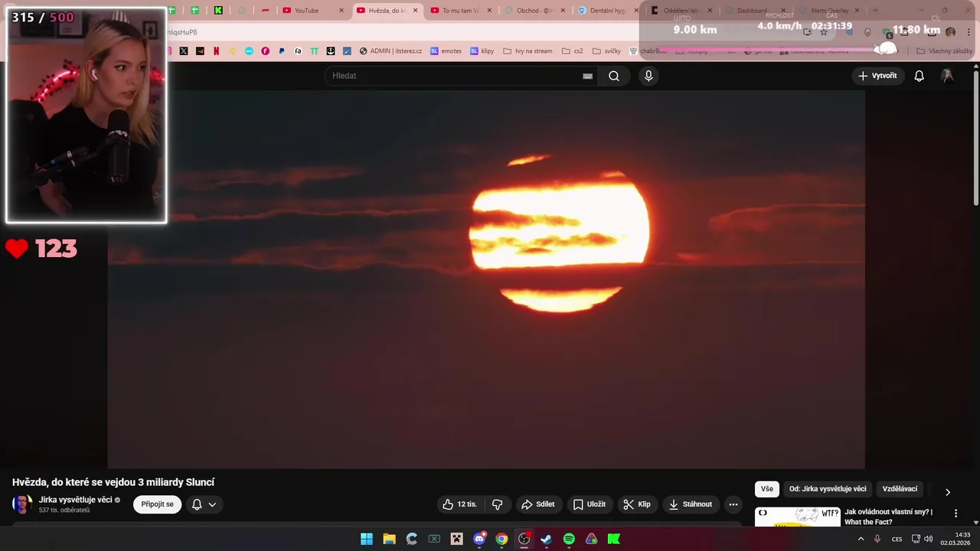
Task: Open Minecraft from the taskbar
Action: (x=457, y=539)
